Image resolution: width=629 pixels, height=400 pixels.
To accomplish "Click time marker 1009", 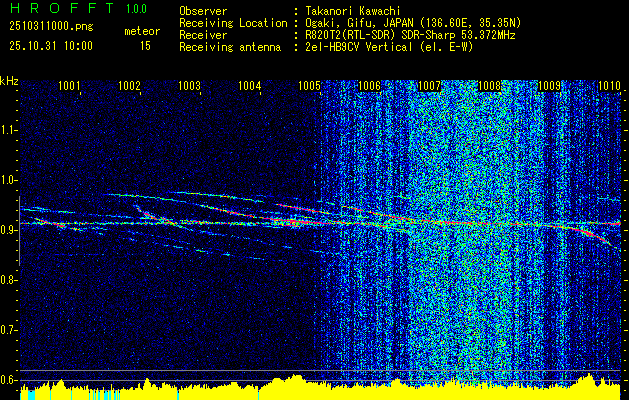I will 550,85.
